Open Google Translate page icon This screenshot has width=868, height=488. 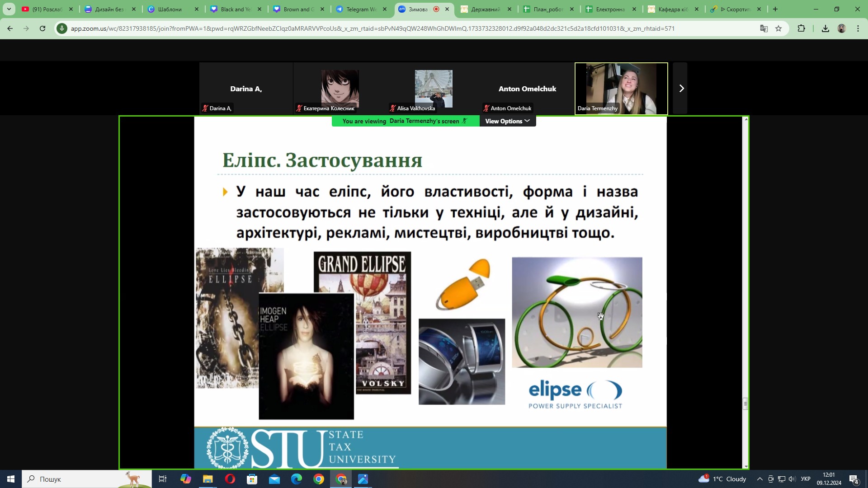764,28
